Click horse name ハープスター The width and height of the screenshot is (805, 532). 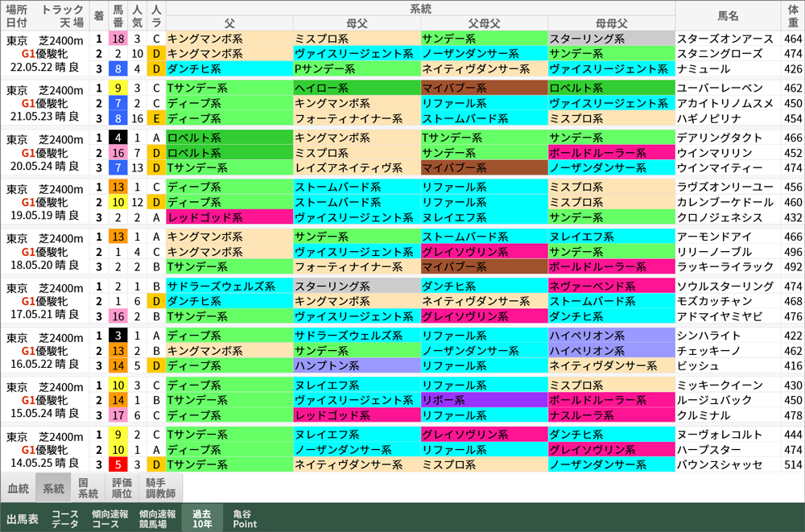pyautogui.click(x=709, y=450)
